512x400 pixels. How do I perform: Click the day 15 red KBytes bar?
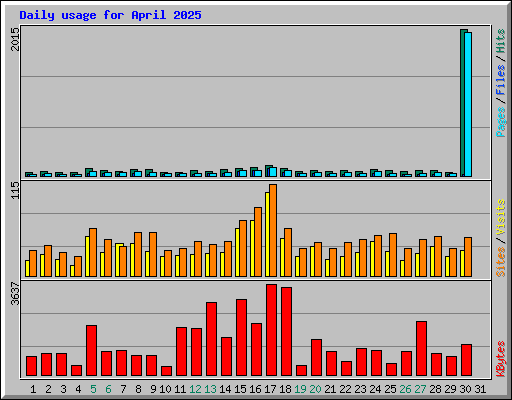click(x=241, y=338)
